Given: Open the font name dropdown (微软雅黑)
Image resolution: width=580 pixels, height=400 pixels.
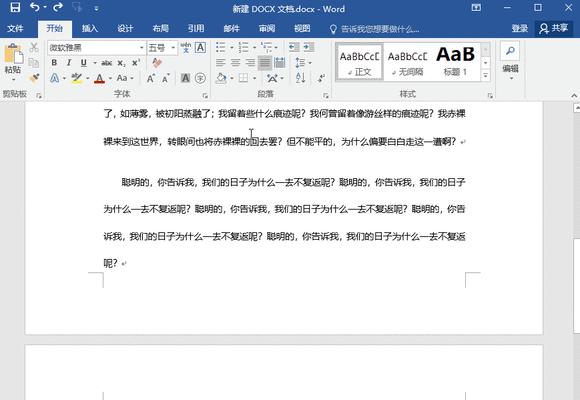Looking at the screenshot, I should pos(142,48).
